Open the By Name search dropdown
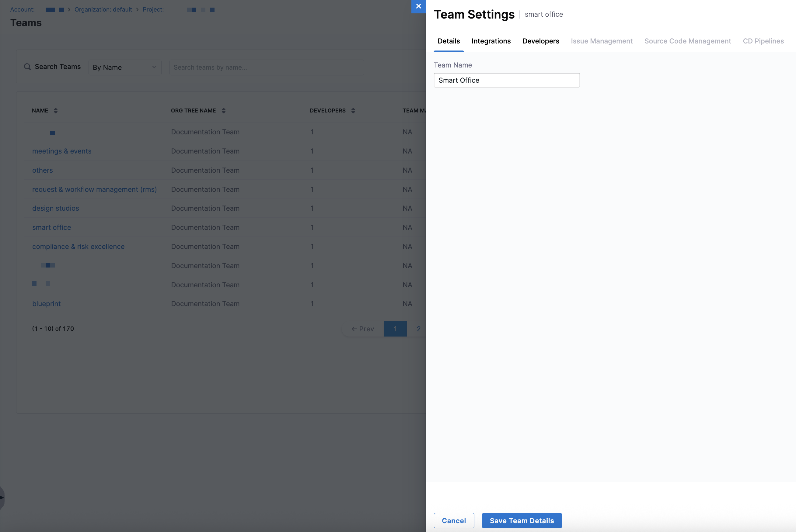796x532 pixels. pos(125,67)
